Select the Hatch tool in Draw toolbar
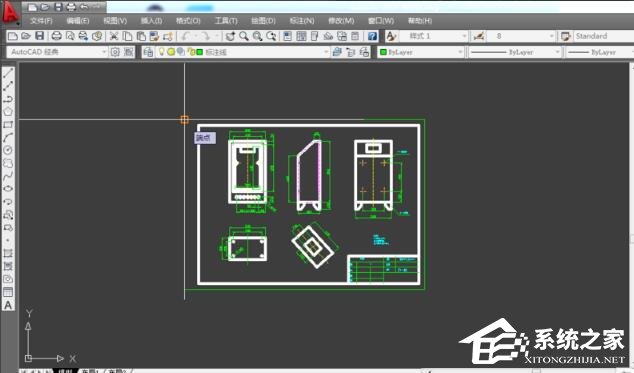Screen dimensions: 634x373 click(8, 253)
